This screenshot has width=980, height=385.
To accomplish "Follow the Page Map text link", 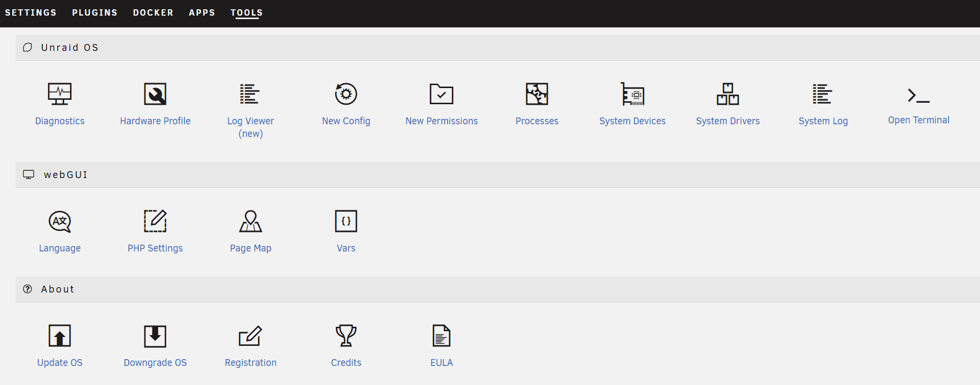I will [x=251, y=248].
